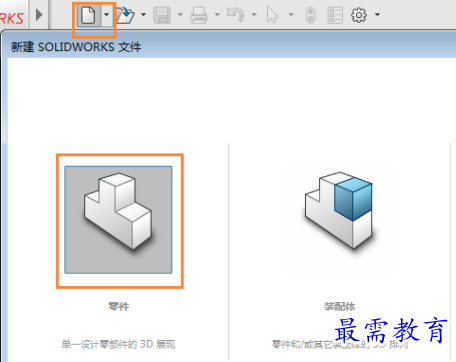Click the File Properties list icon
This screenshot has width=456, height=362.
335,15
